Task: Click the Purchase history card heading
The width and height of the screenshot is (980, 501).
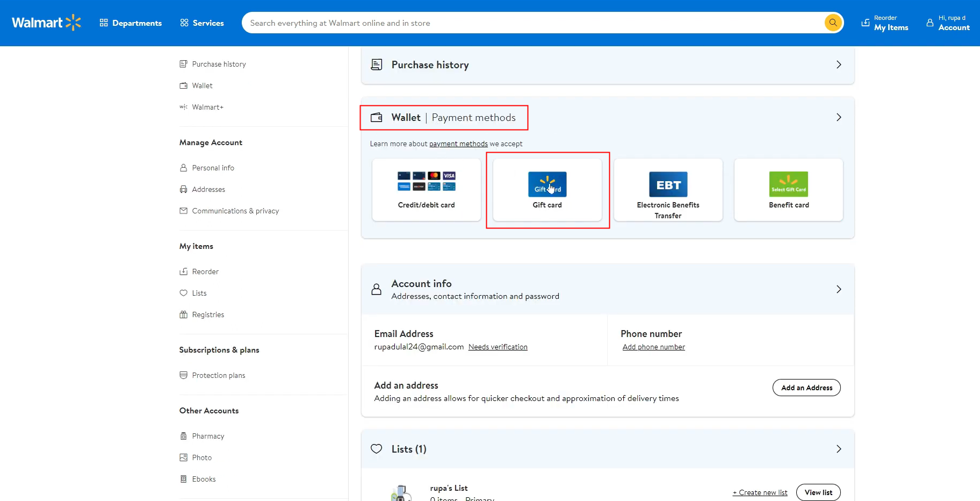Action: (430, 65)
